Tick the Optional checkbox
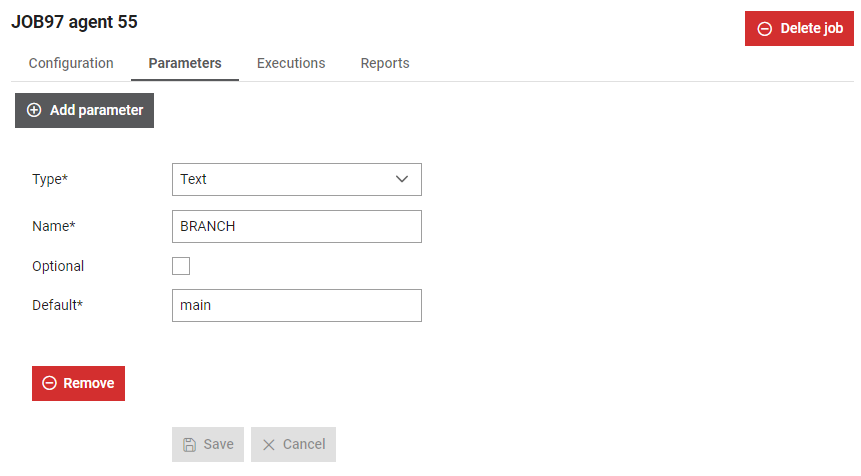Viewport: 861px width, 476px height. (181, 266)
